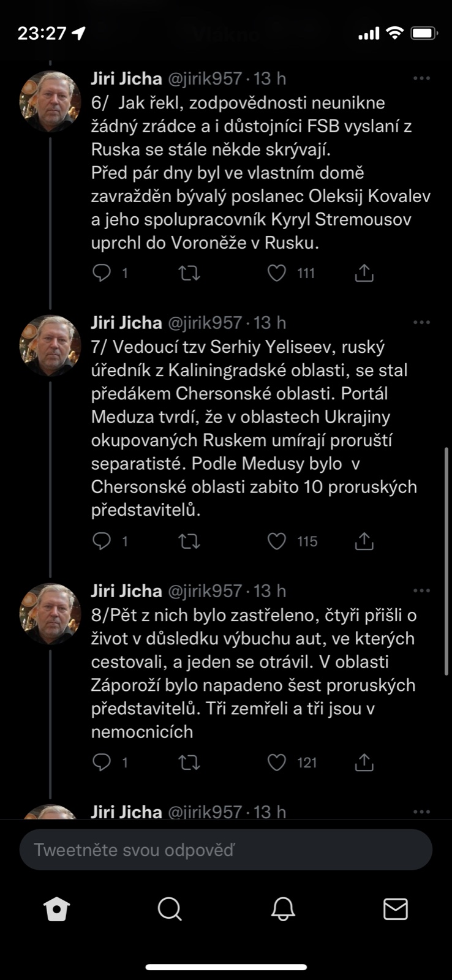Like tweet 8/ with 121 likes
Viewport: 452px width, 980px height.
pyautogui.click(x=277, y=763)
